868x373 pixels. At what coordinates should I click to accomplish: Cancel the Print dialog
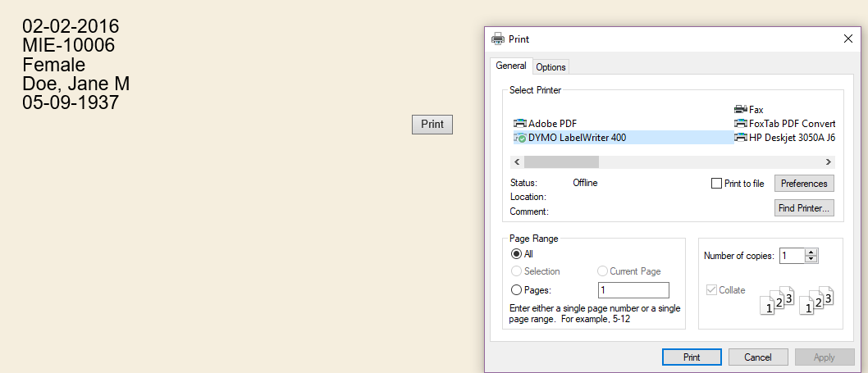coord(757,357)
